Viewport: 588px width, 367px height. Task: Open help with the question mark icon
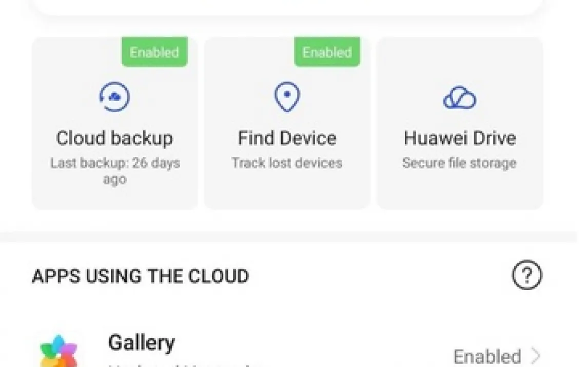(x=526, y=276)
